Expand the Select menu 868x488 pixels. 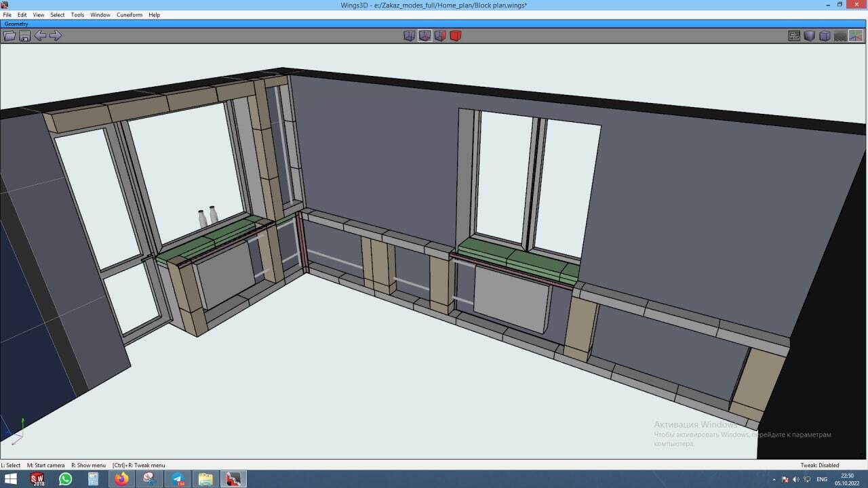(x=58, y=15)
